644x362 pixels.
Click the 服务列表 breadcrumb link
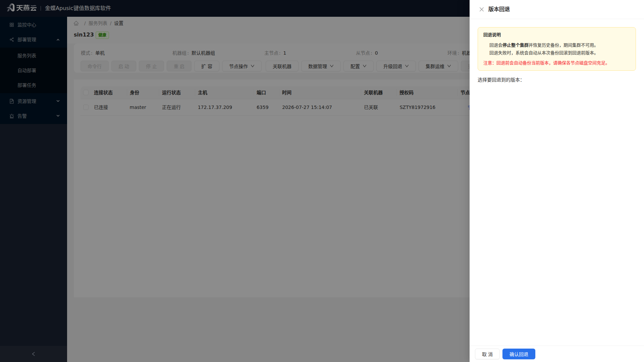pyautogui.click(x=98, y=23)
